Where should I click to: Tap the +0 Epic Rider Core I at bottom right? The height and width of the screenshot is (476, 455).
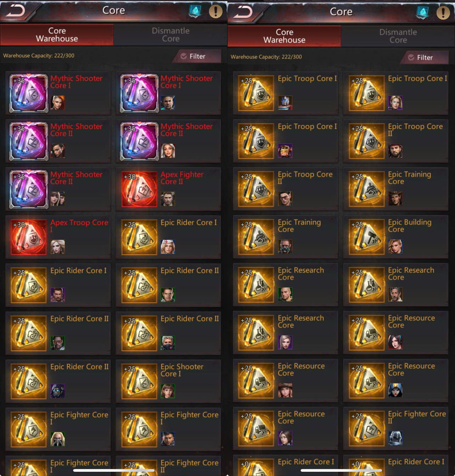pyautogui.click(x=395, y=465)
